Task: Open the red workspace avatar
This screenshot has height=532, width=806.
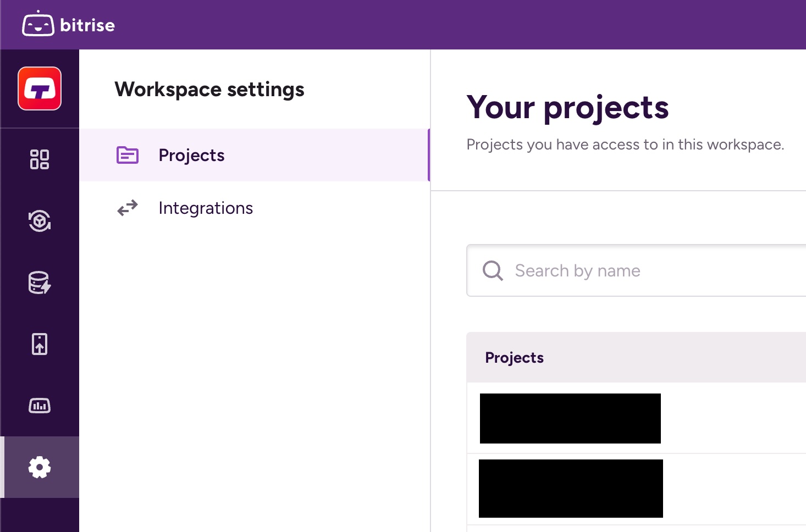Action: [40, 88]
